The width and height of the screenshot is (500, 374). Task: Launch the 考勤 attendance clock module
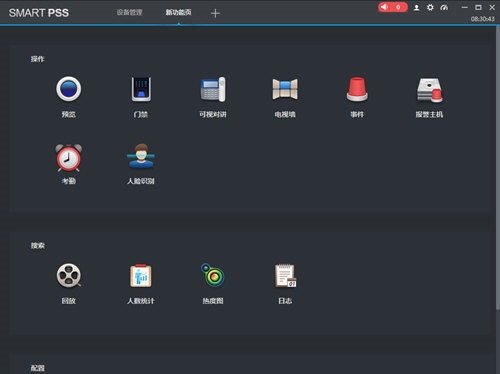click(x=68, y=158)
